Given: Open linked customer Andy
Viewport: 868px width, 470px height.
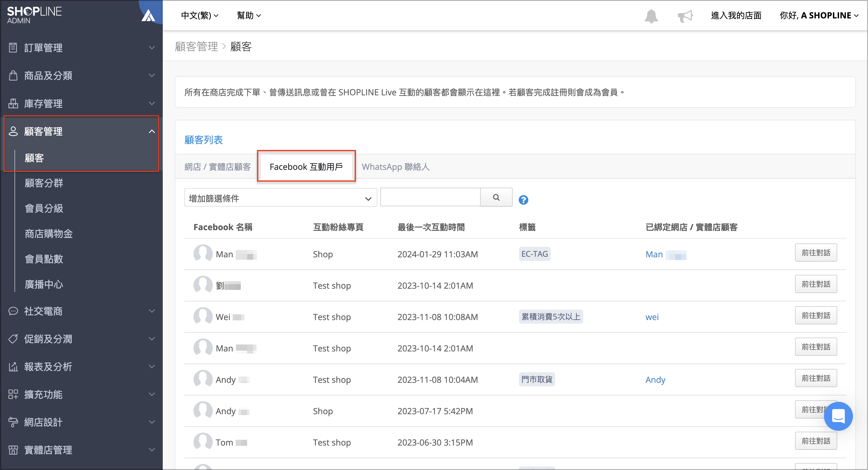Looking at the screenshot, I should (655, 379).
